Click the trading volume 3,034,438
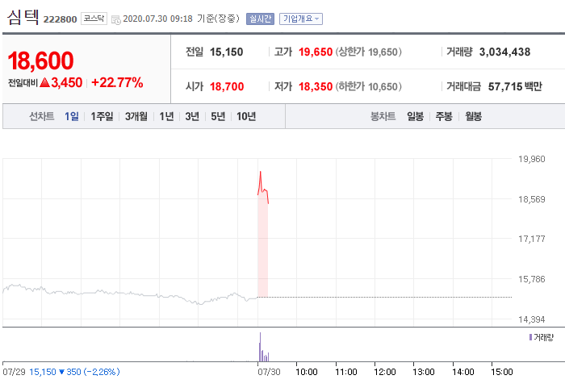This screenshot has height=392, width=565. [x=504, y=52]
